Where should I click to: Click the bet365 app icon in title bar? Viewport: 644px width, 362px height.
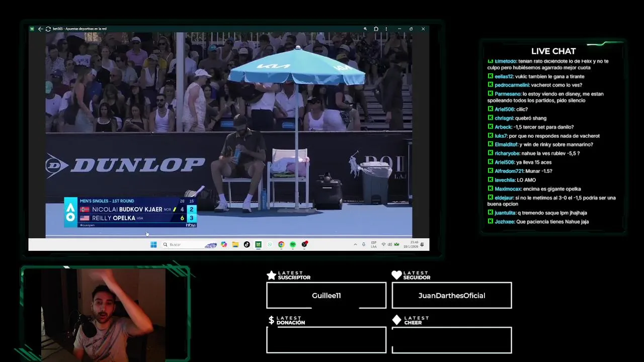point(32,29)
